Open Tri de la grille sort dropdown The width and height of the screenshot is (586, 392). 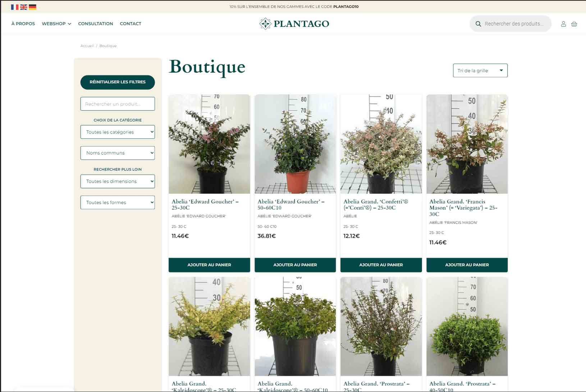tap(480, 70)
